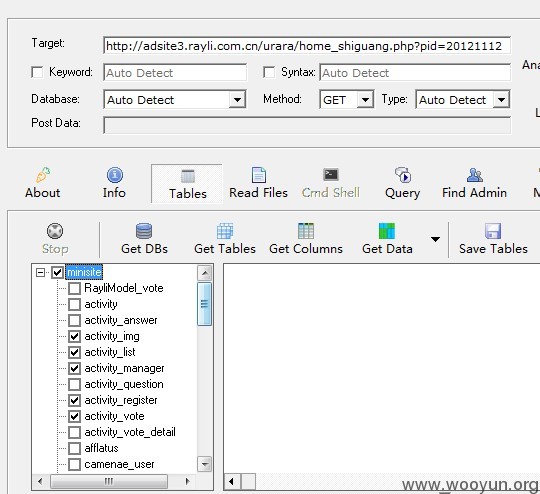Click Get Columns
Image resolution: width=540 pixels, height=494 pixels.
pos(306,239)
